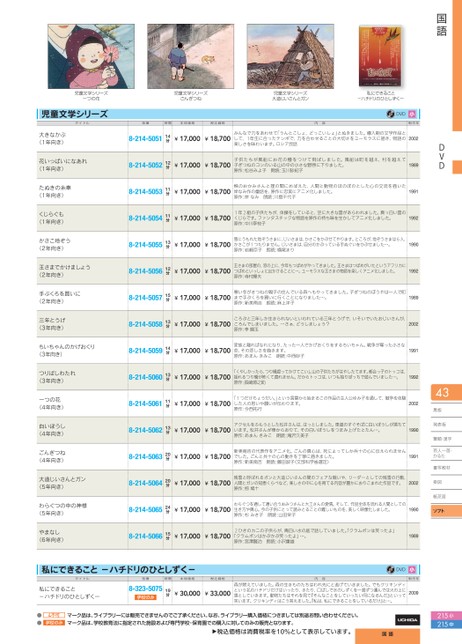Open product code 8-323-5075 link
Screen dimensions: 462x644
145,589
